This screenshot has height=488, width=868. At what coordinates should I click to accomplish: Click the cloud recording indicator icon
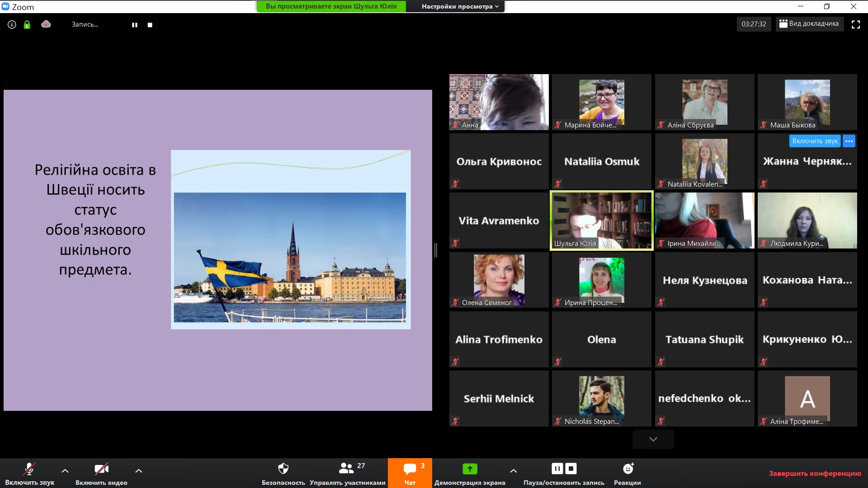coord(46,24)
